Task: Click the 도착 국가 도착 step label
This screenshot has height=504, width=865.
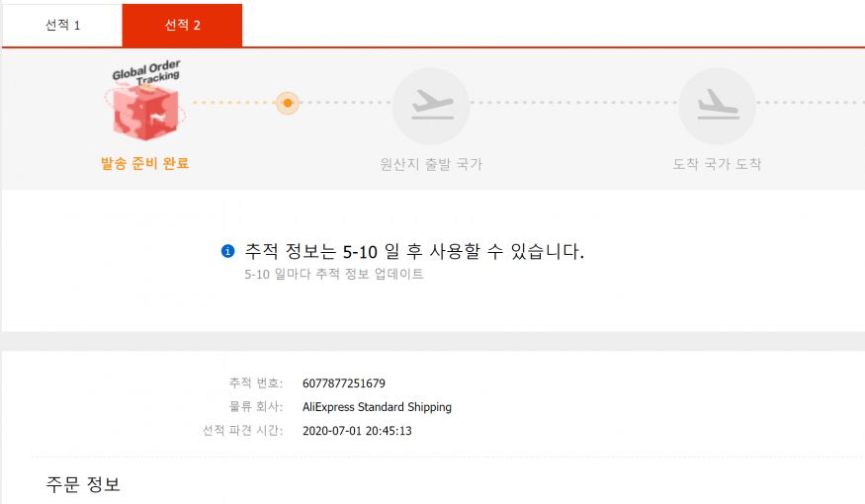Action: click(717, 164)
